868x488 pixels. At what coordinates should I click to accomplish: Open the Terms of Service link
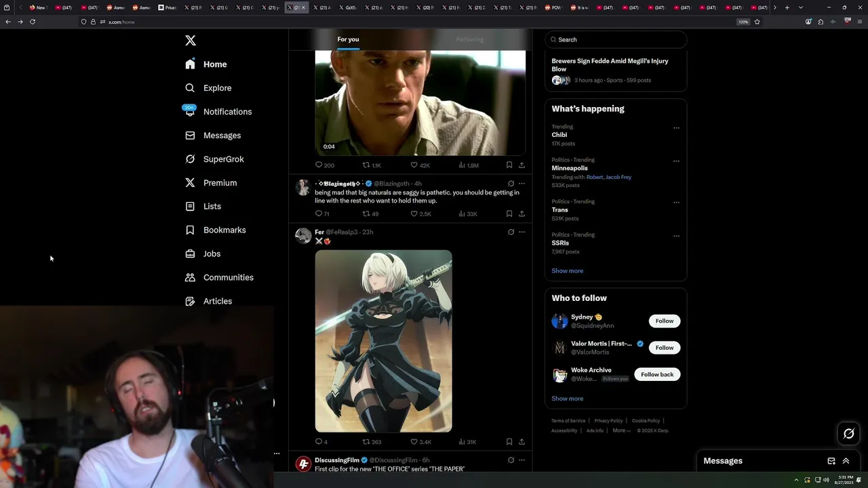click(568, 421)
